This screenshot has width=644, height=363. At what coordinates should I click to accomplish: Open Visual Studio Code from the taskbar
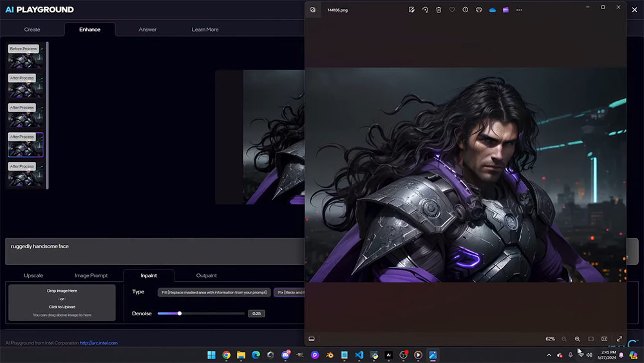click(359, 355)
